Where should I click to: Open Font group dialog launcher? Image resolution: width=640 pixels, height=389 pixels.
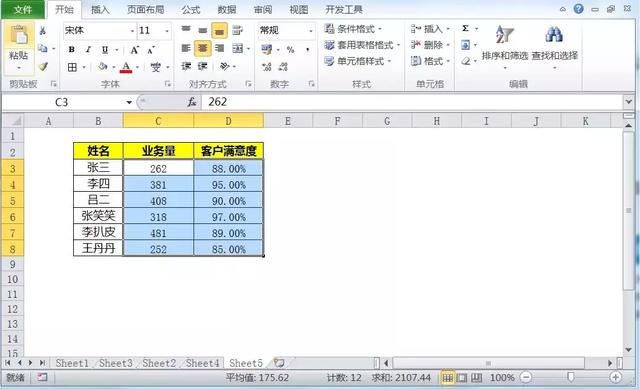[168, 84]
